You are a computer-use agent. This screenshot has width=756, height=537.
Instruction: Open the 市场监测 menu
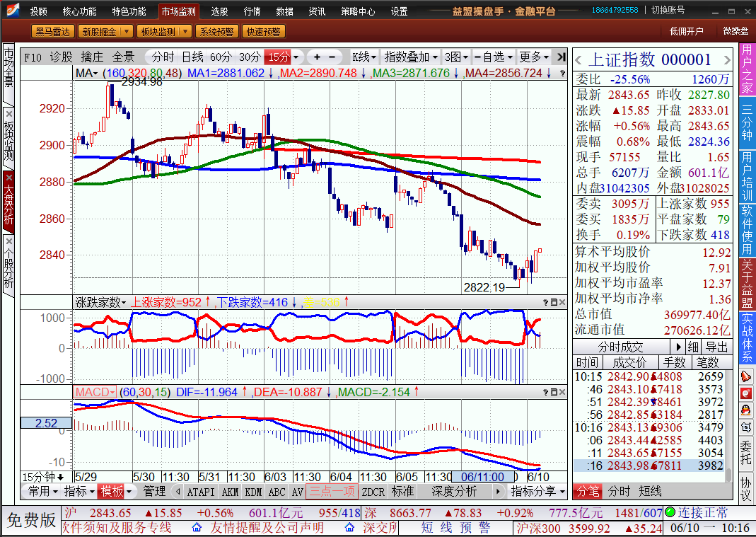pos(178,11)
